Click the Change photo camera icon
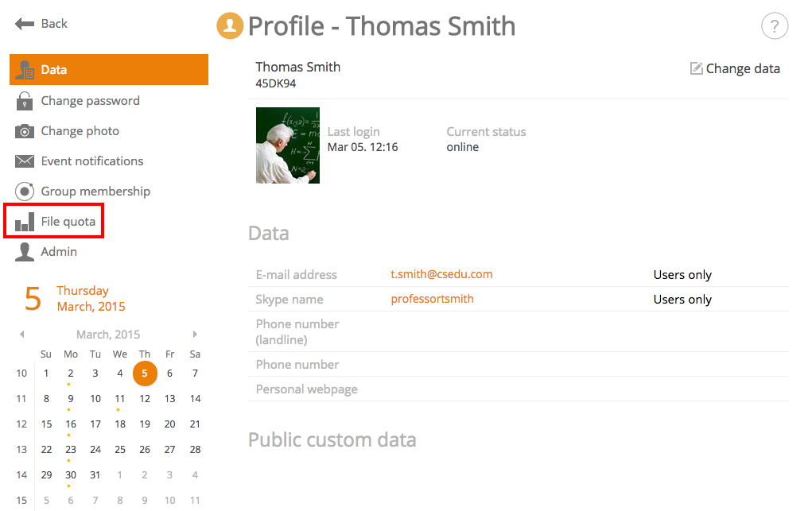This screenshot has width=812, height=511. coord(25,131)
